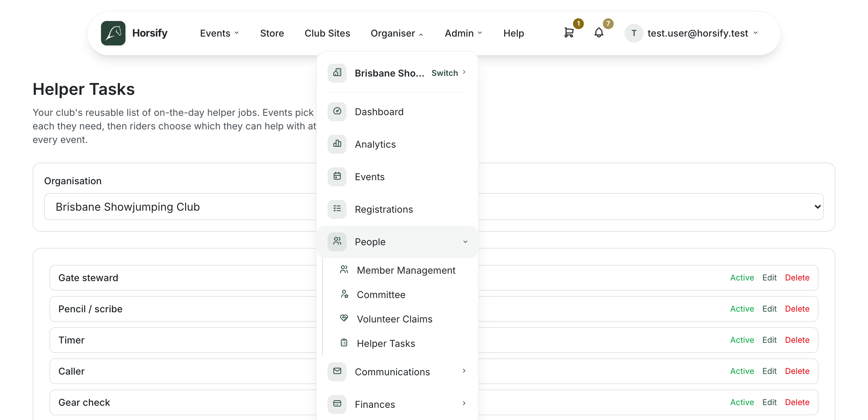Screen dimensions: 868x420
Task: Open the Store navigation item
Action: pyautogui.click(x=272, y=33)
